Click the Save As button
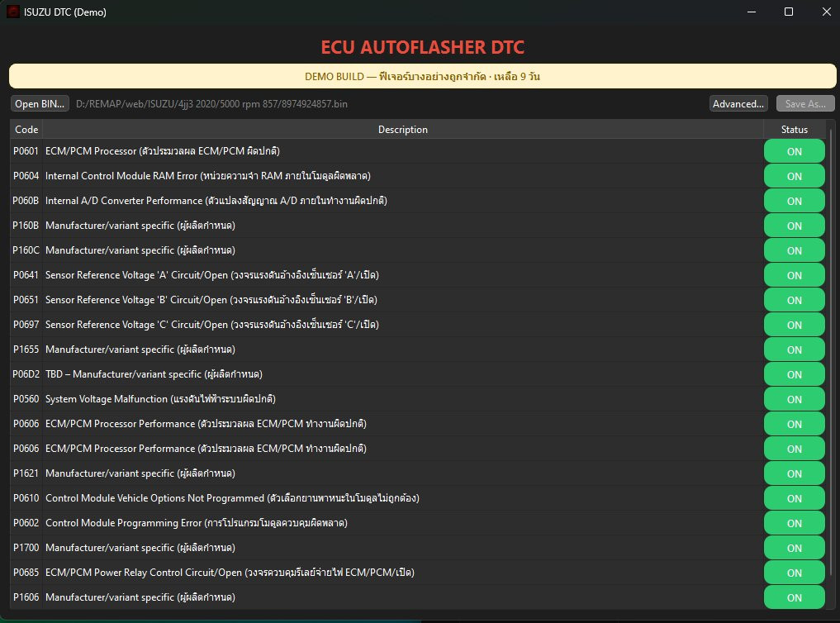 [805, 104]
